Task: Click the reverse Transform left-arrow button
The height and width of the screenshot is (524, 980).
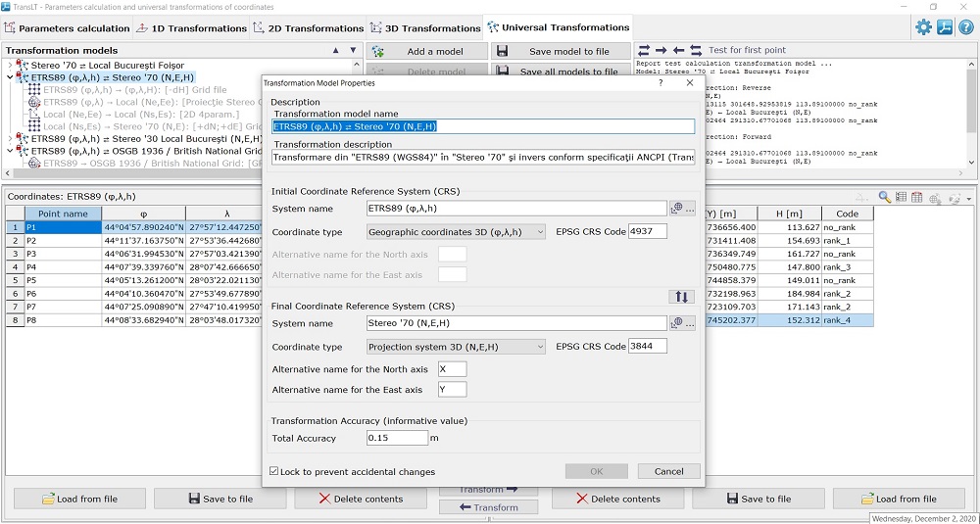Action: pyautogui.click(x=489, y=507)
